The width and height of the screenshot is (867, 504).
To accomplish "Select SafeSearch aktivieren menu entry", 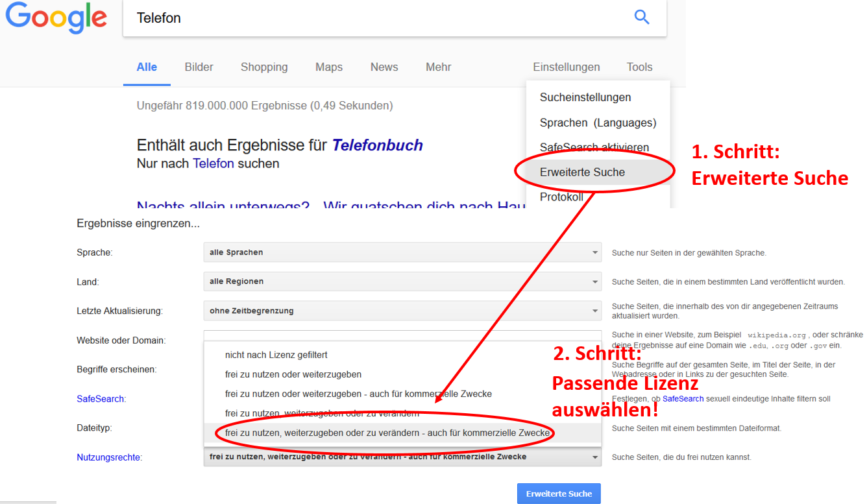I will pyautogui.click(x=594, y=147).
